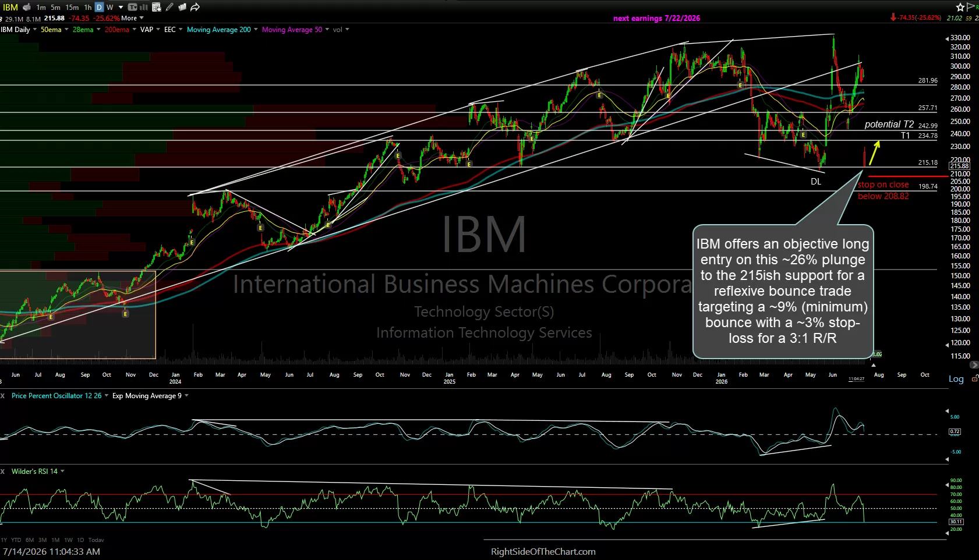
Task: Close the Price Percent Oscillator pane
Action: click(x=3, y=396)
